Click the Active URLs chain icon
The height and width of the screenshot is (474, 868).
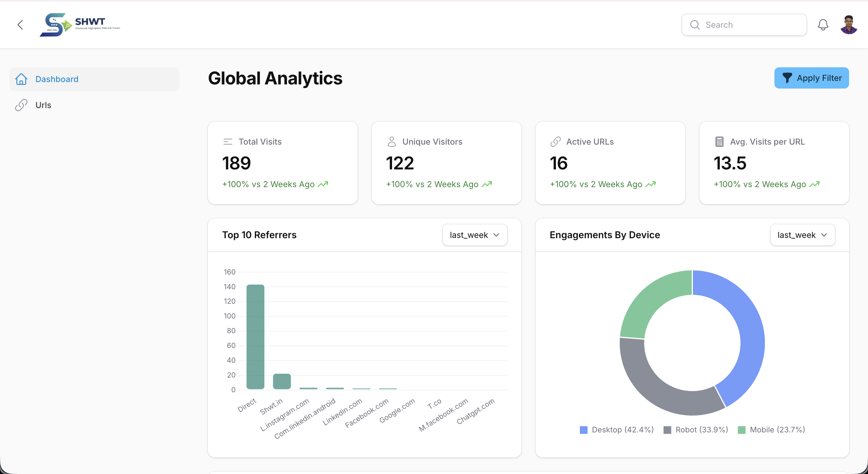click(555, 142)
